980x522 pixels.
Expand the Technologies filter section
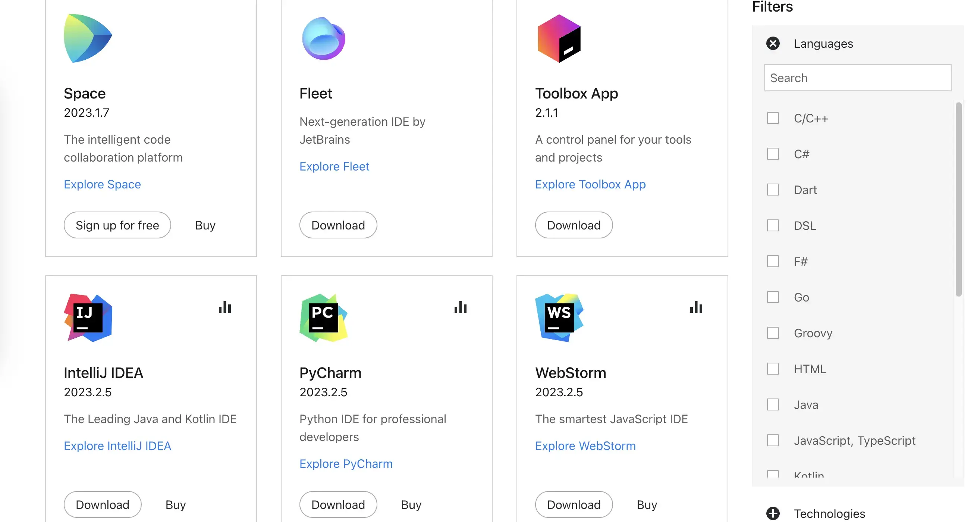click(773, 513)
